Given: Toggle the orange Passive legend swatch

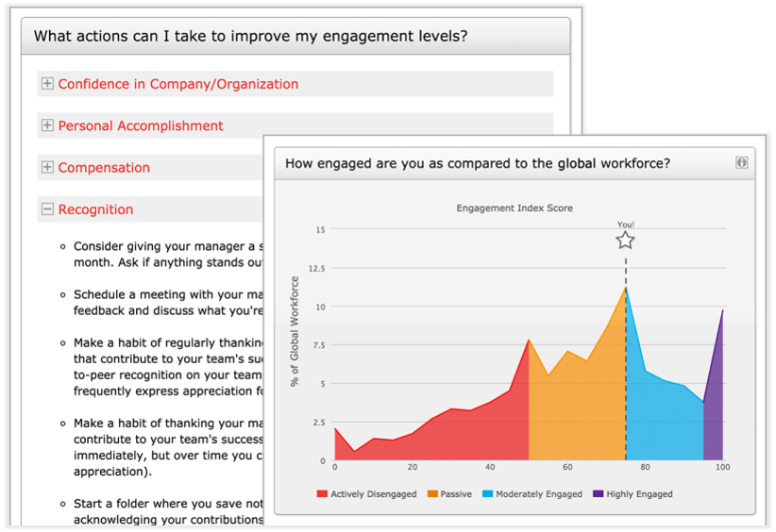Looking at the screenshot, I should (x=432, y=493).
